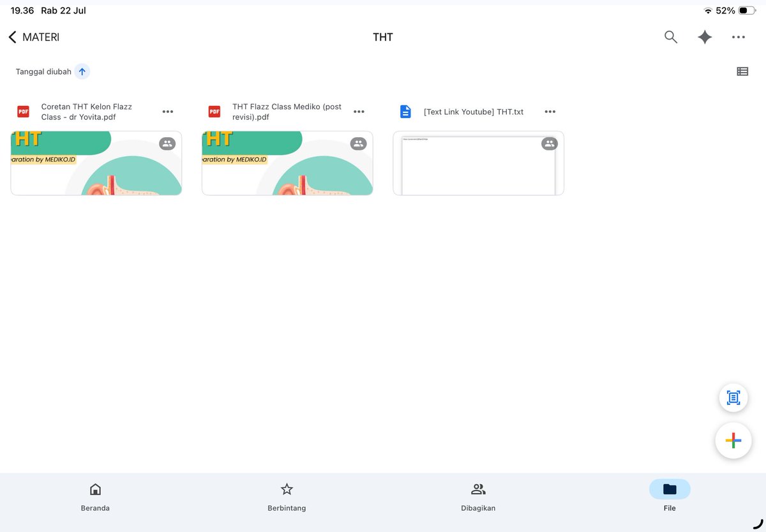Viewport: 766px width, 532px height.
Task: Open options for Text Link Youtube THT.txt
Action: tap(550, 112)
